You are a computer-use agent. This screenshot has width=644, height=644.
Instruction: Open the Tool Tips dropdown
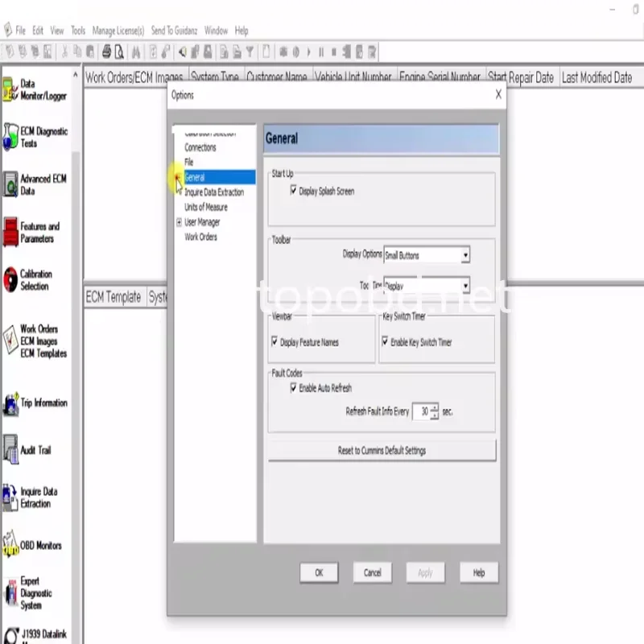tap(464, 285)
